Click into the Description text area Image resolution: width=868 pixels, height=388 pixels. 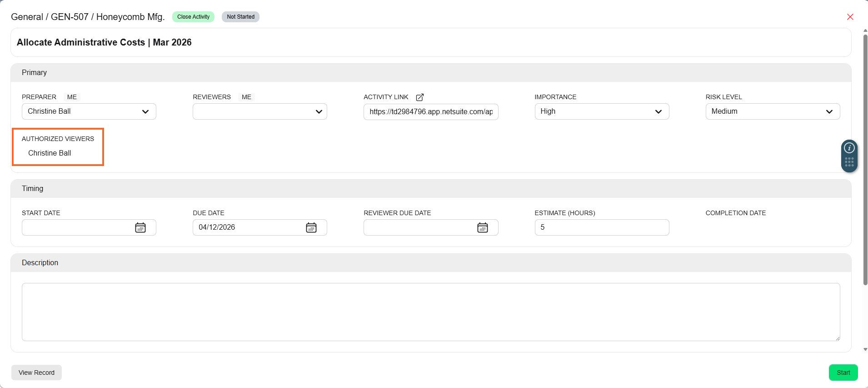pos(430,312)
